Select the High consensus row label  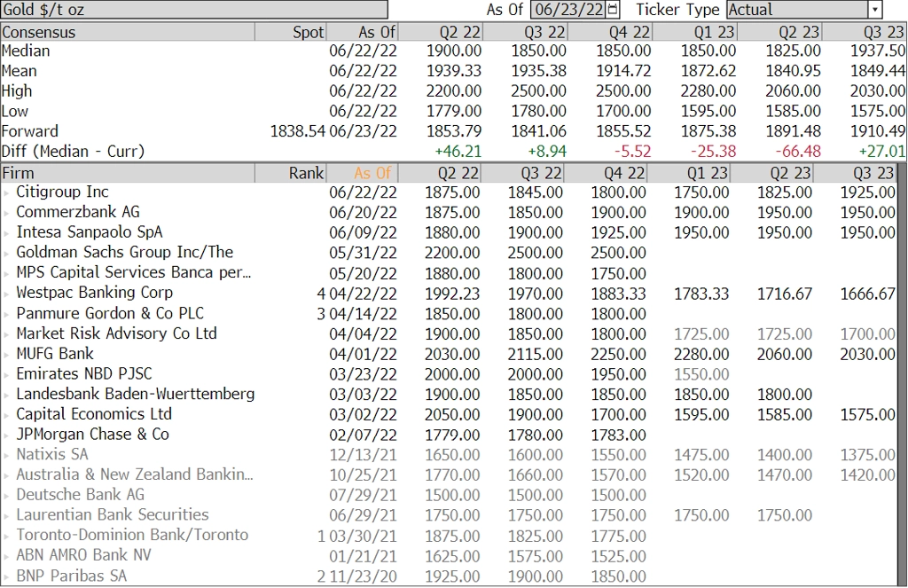17,91
